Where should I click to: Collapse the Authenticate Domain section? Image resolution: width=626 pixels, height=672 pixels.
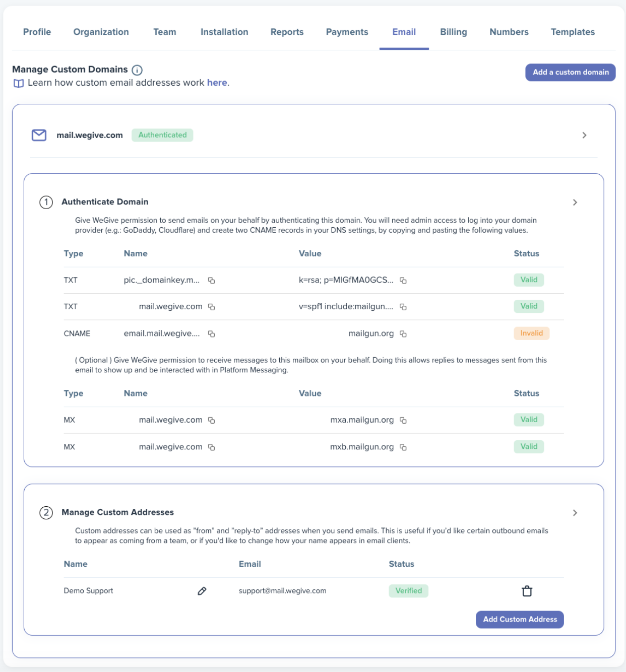click(x=575, y=202)
